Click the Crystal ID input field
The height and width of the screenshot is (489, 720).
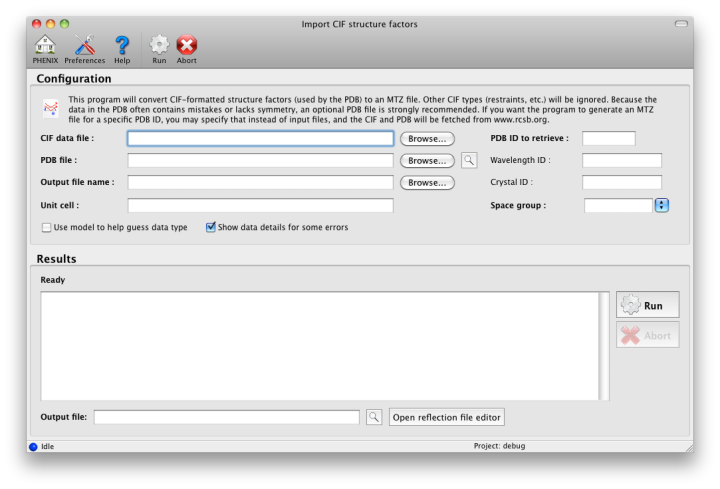pos(621,182)
